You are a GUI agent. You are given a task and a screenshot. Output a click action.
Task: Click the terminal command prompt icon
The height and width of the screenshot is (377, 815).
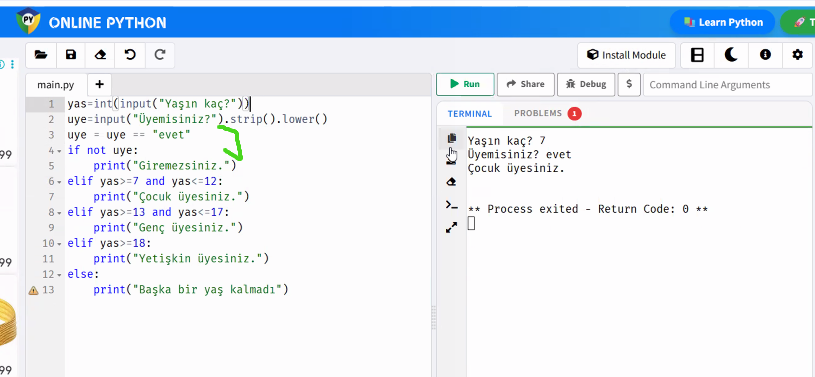coord(452,205)
